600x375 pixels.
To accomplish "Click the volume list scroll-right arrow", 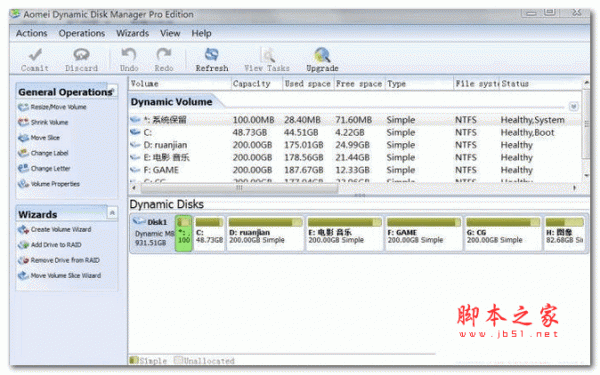I will pyautogui.click(x=575, y=188).
